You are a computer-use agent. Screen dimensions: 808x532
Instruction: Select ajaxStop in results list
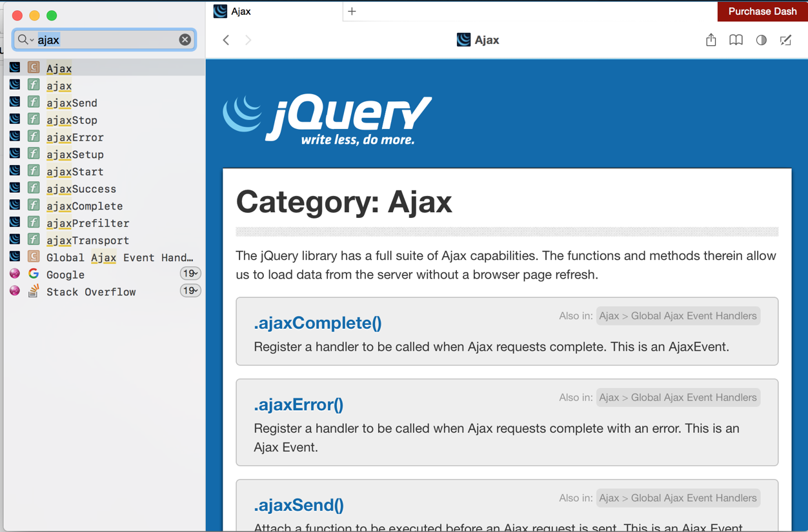[104, 120]
